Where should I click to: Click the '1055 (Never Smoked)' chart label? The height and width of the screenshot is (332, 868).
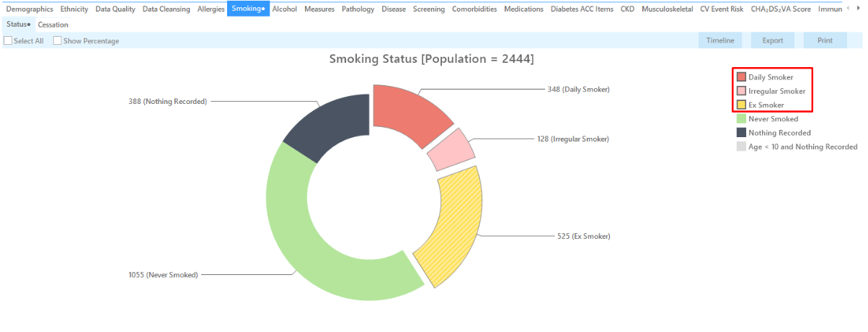pyautogui.click(x=163, y=275)
